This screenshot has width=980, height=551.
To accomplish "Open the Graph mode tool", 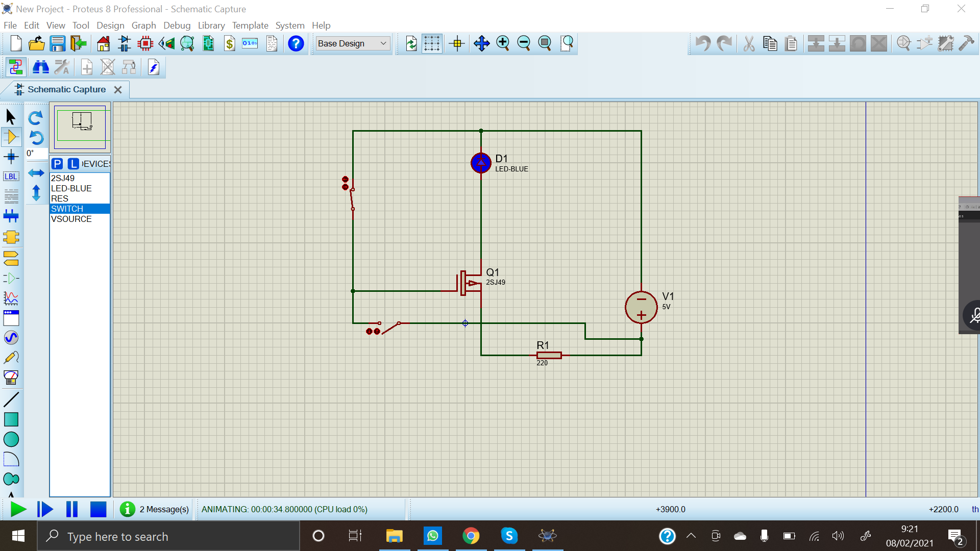I will [11, 298].
